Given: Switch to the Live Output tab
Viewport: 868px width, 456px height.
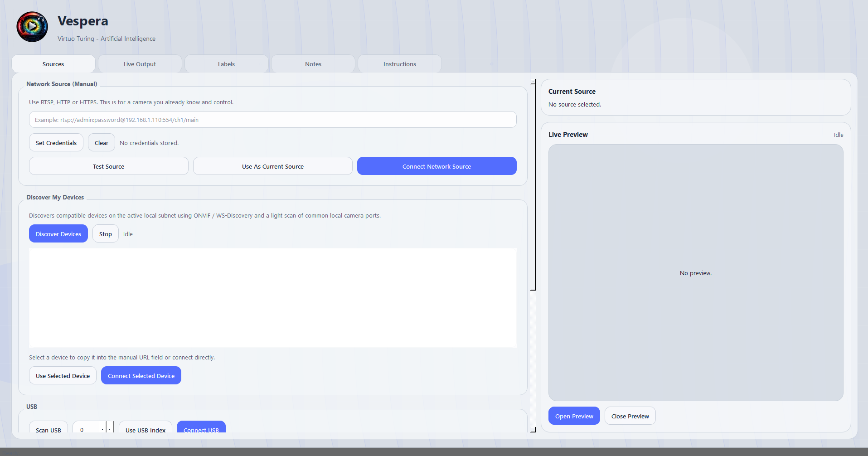Looking at the screenshot, I should (x=140, y=63).
